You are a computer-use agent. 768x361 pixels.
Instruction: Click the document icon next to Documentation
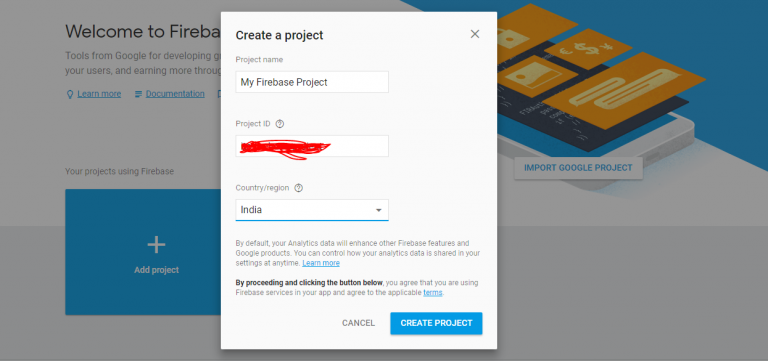[139, 94]
